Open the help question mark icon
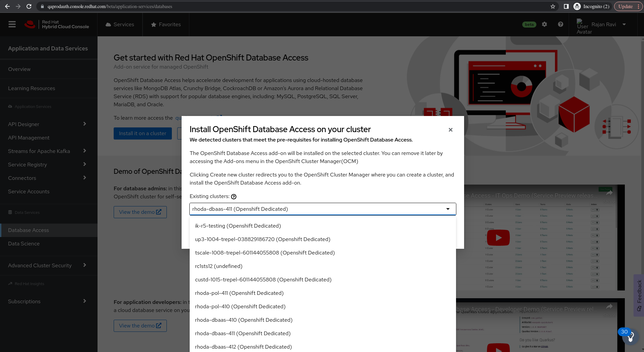 561,24
